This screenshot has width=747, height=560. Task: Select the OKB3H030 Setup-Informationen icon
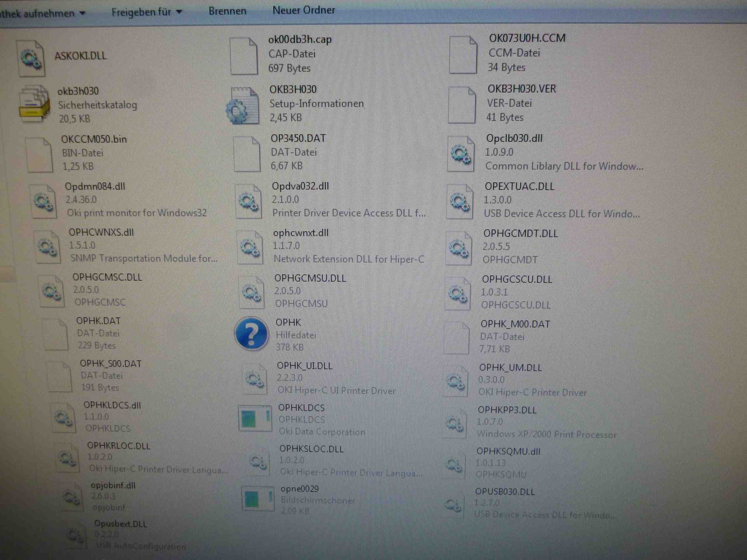(243, 106)
